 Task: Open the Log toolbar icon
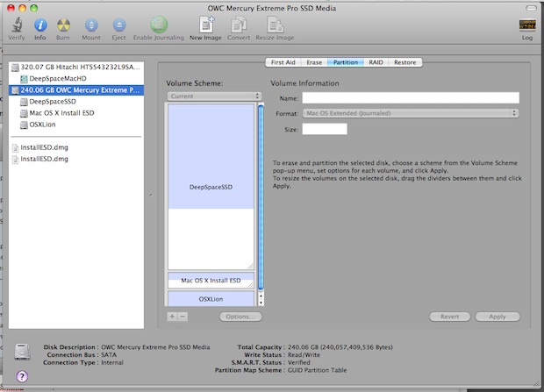527,25
